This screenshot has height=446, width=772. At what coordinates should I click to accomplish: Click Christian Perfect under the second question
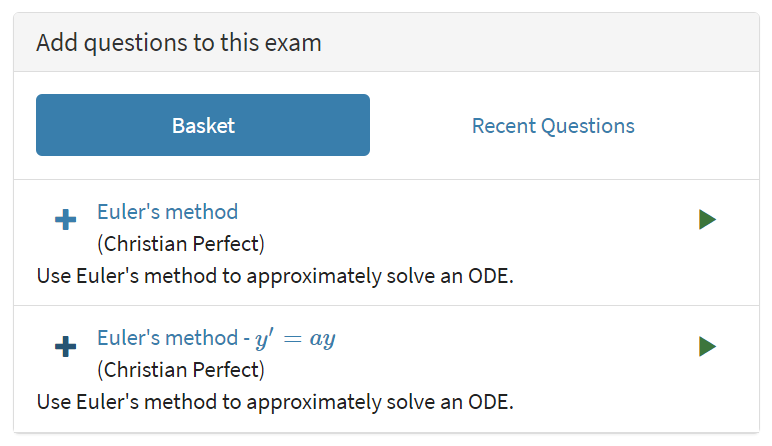(x=181, y=371)
